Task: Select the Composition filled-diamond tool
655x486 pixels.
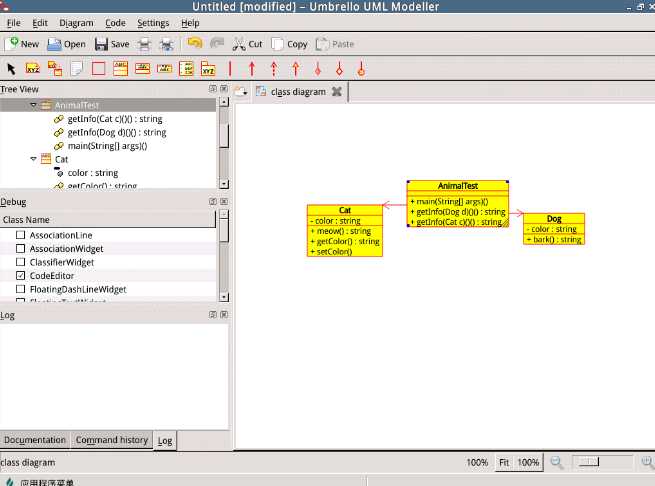Action: [x=317, y=69]
